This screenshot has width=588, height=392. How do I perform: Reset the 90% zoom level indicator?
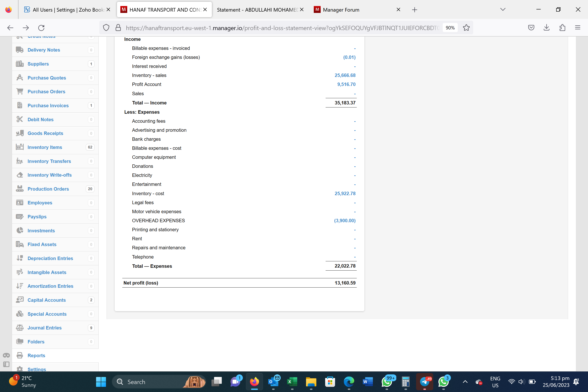pos(450,28)
